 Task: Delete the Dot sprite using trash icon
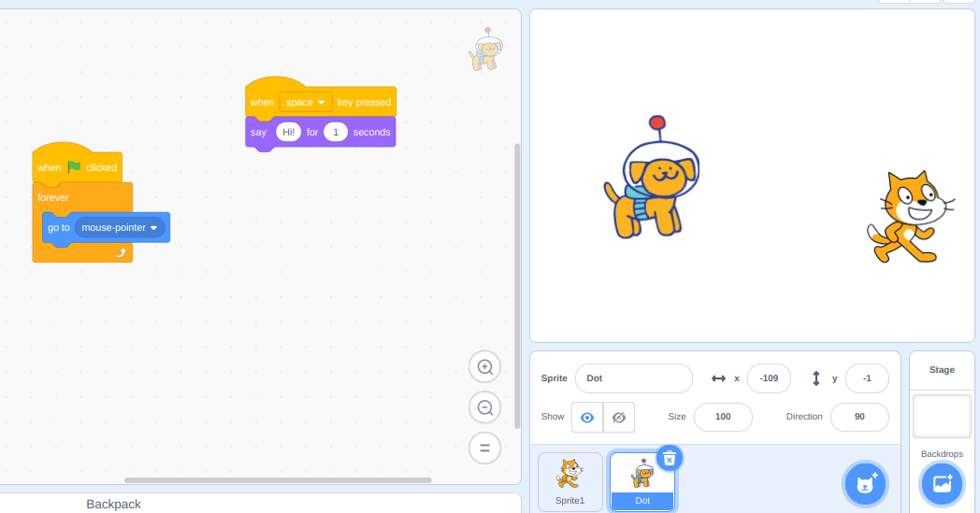click(x=670, y=458)
